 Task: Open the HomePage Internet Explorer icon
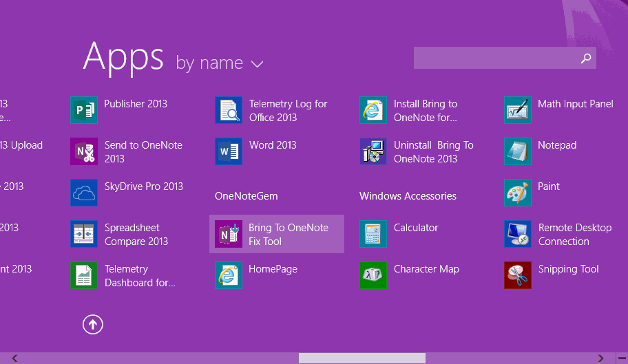(229, 275)
